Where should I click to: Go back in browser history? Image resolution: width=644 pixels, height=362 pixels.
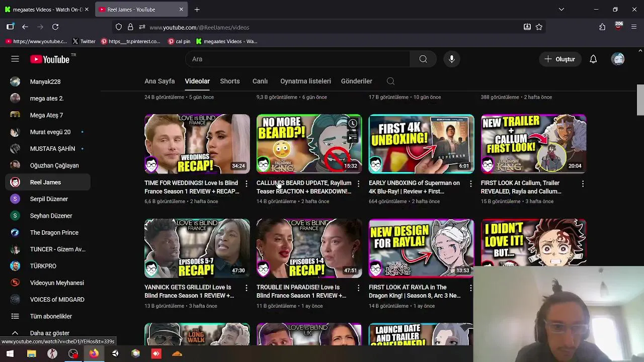point(25,27)
